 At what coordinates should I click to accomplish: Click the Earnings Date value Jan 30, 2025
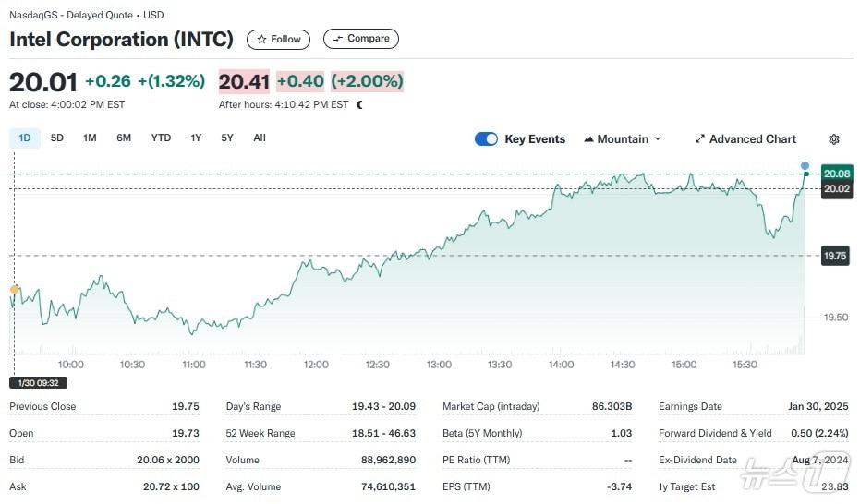pos(818,406)
